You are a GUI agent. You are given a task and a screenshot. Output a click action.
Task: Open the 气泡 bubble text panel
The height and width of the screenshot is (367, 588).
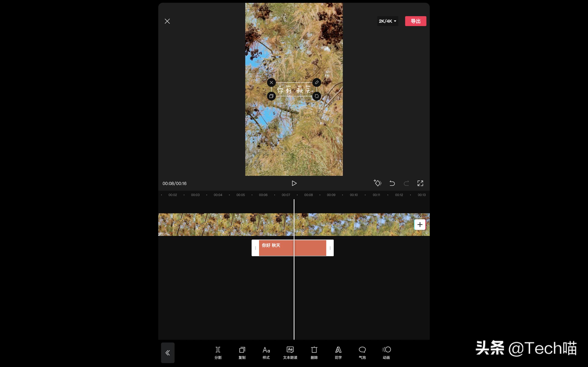tap(362, 353)
